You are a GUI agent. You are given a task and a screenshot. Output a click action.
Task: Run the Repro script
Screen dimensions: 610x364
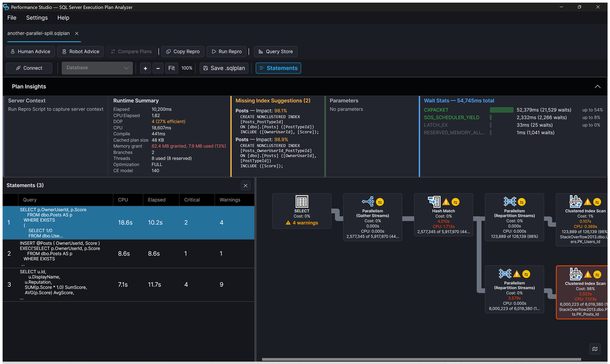coord(227,51)
